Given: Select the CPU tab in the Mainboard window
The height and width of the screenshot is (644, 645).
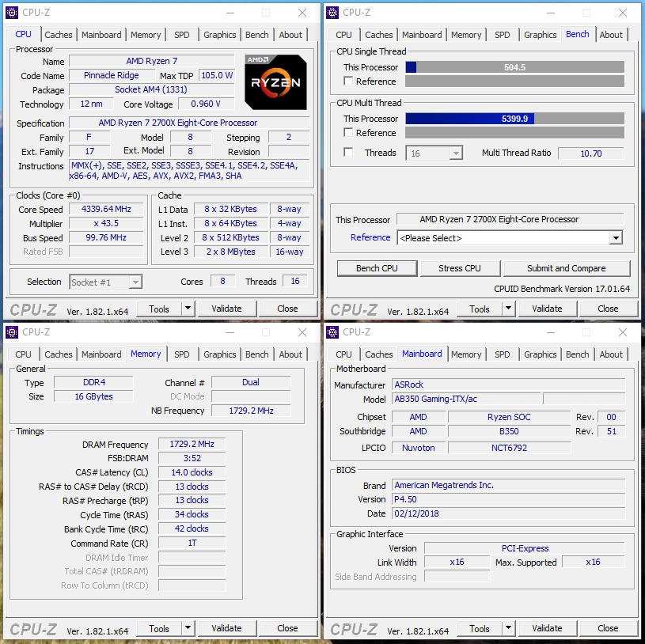Looking at the screenshot, I should 344,354.
